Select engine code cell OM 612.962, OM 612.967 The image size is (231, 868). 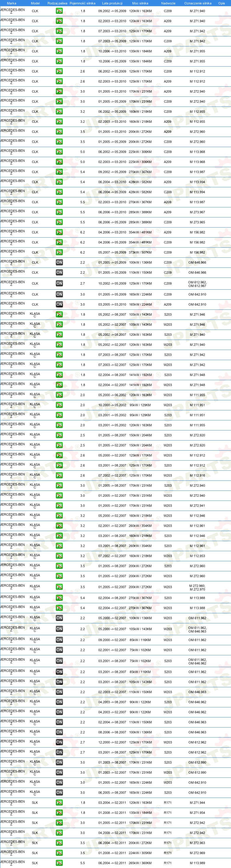pos(197,284)
